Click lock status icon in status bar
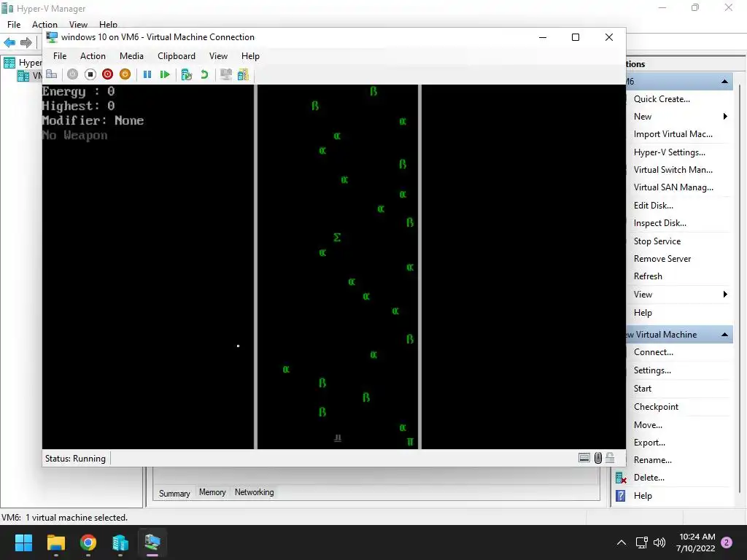Image resolution: width=747 pixels, height=560 pixels. click(x=610, y=458)
